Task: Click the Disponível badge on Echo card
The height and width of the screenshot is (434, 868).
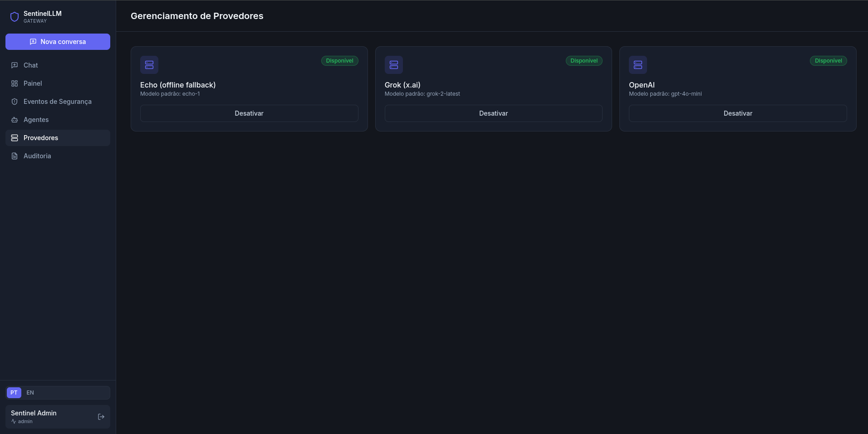Action: pos(340,61)
